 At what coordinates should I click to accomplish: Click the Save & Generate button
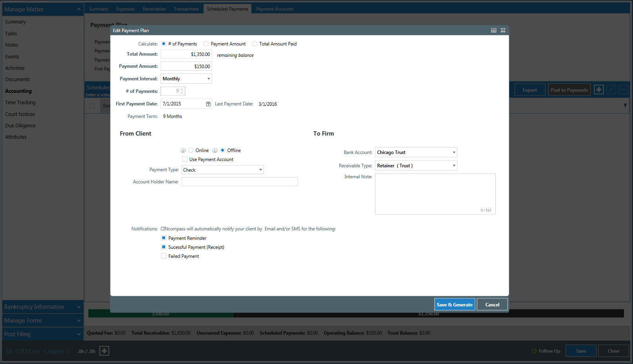[x=455, y=304]
